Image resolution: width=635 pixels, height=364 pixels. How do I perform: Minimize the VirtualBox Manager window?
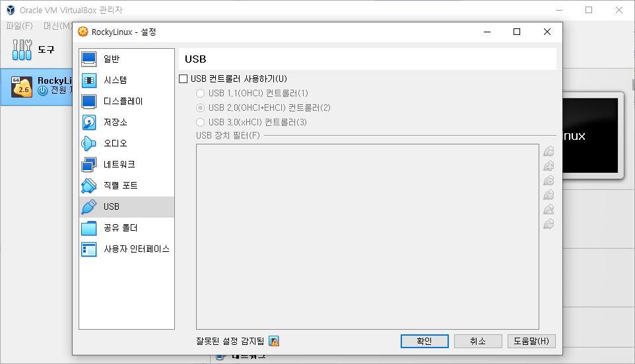point(559,10)
